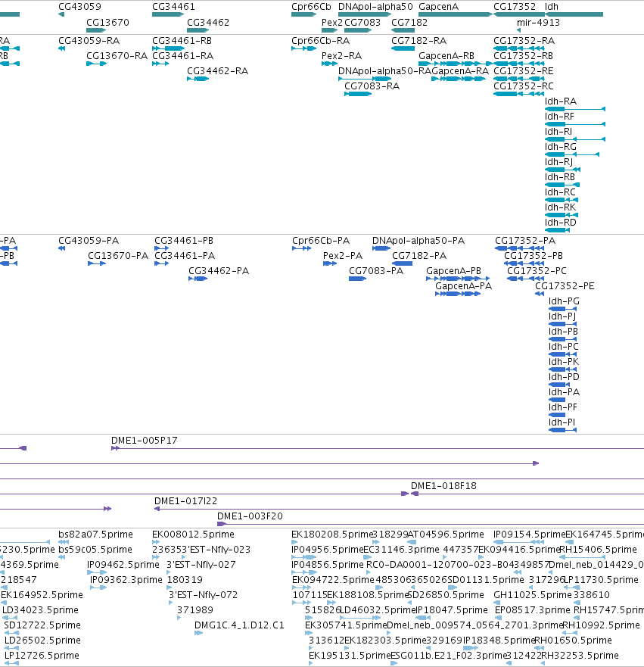
Task: Open the 371989 EST label
Action: (x=195, y=610)
